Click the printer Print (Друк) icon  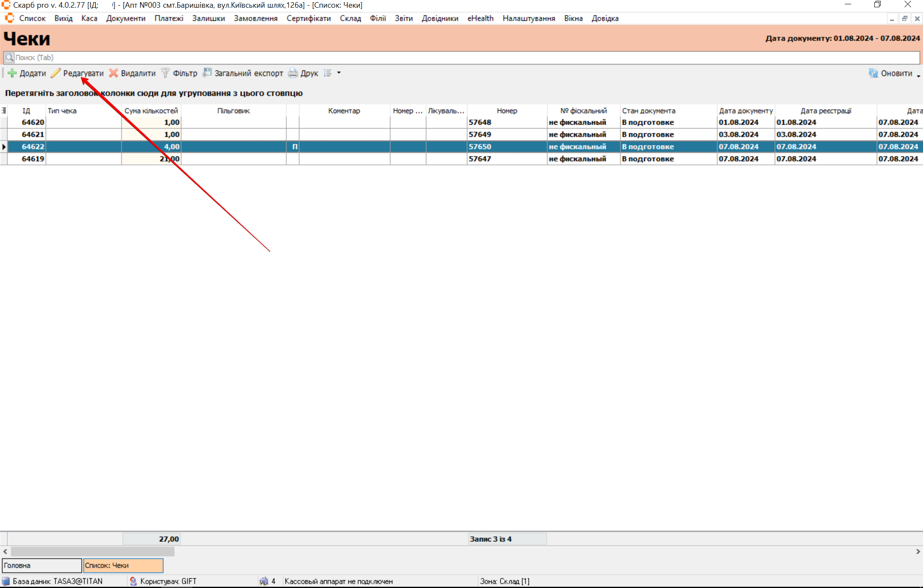(x=293, y=73)
